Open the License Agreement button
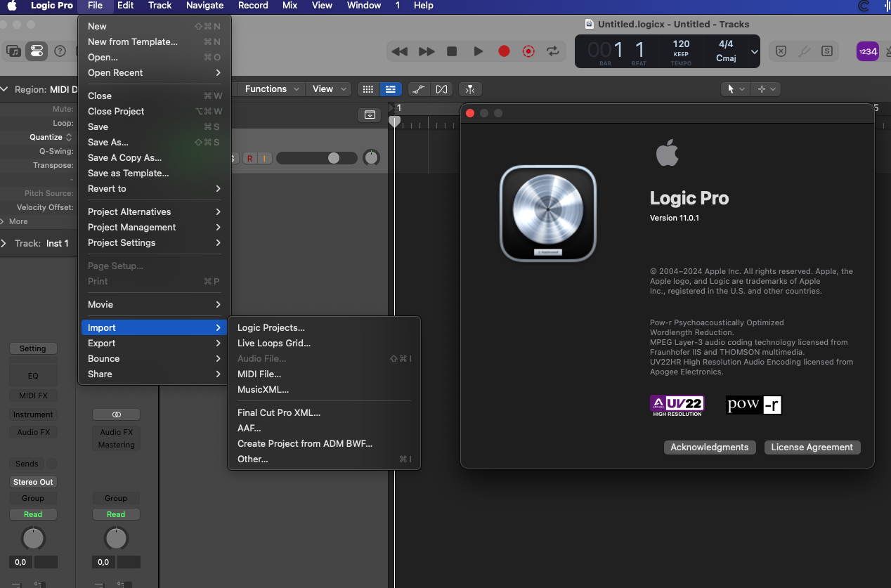The width and height of the screenshot is (891, 588). 812,447
